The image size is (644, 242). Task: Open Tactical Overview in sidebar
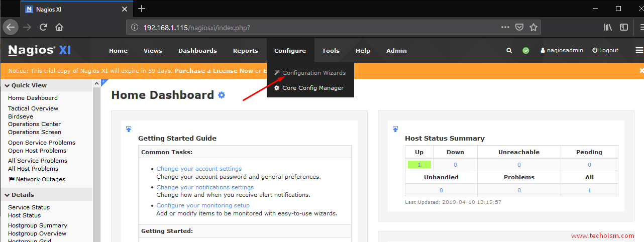click(33, 108)
